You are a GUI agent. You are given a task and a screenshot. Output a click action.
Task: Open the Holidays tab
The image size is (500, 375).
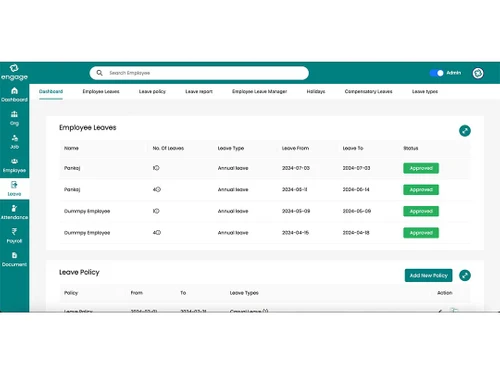tap(316, 91)
